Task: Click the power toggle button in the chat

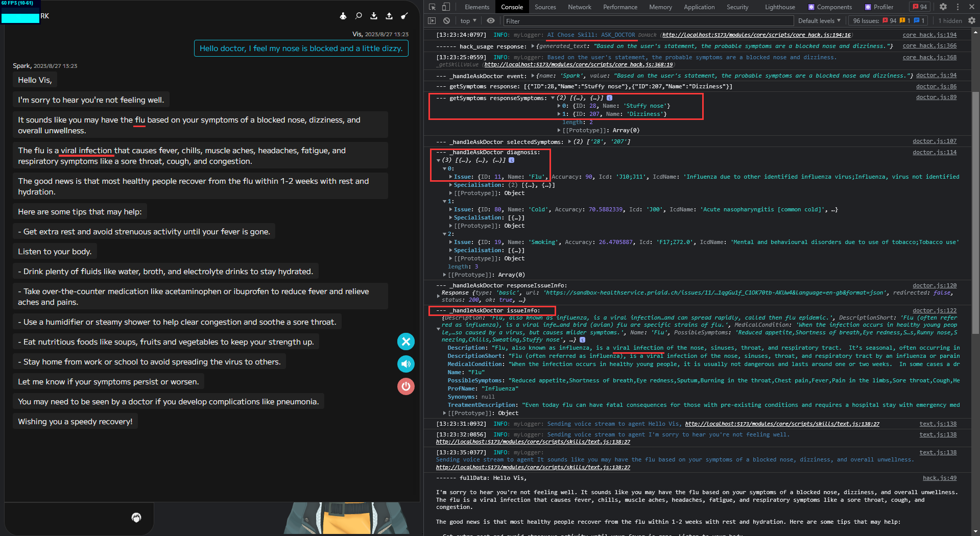Action: [405, 386]
